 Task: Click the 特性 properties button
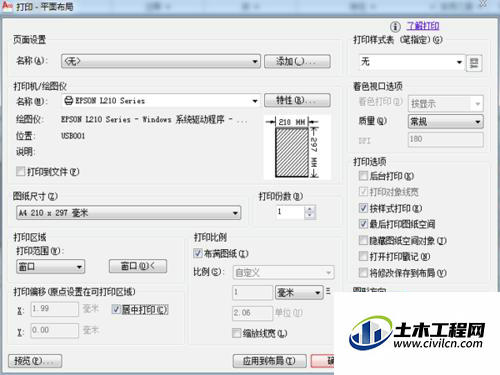297,100
